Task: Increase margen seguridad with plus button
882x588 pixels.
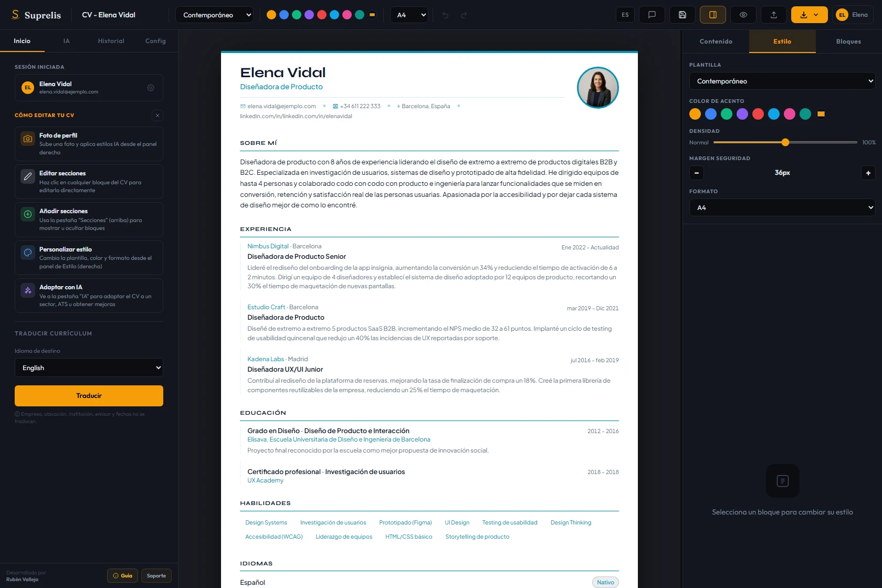Action: click(868, 173)
